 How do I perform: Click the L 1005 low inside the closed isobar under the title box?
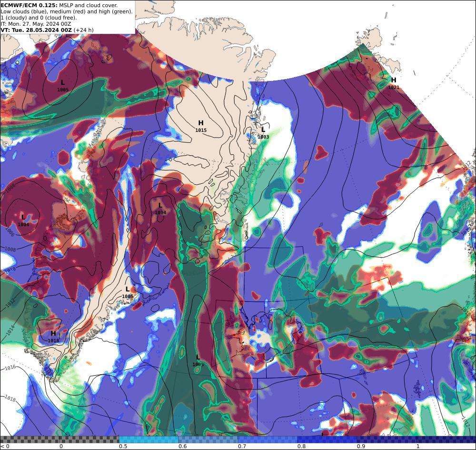click(x=62, y=86)
